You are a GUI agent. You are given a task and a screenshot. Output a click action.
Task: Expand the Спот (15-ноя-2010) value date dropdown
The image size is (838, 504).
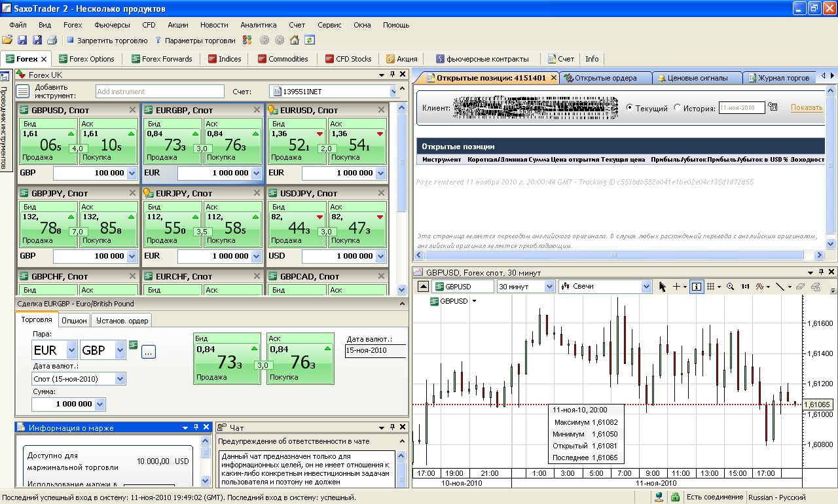click(120, 378)
